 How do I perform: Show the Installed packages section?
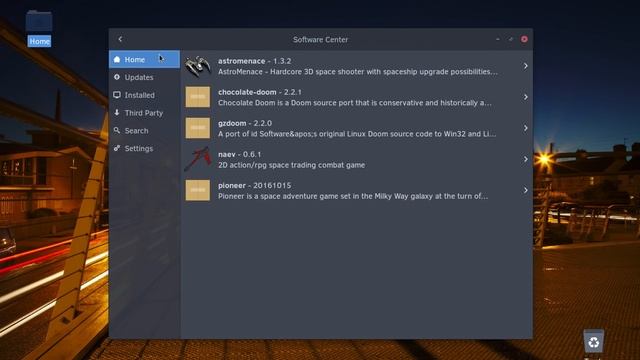coord(144,95)
